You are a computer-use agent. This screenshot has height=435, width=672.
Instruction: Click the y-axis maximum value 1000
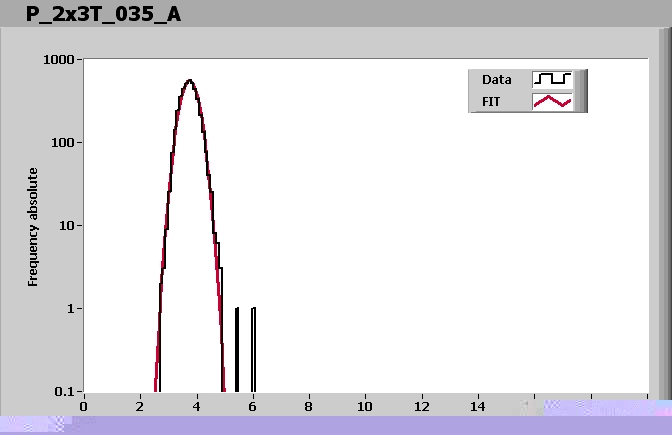point(61,59)
